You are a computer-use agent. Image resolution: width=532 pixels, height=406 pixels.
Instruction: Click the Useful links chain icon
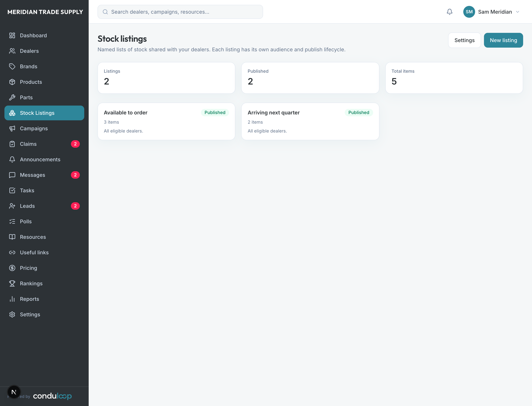[x=12, y=252]
